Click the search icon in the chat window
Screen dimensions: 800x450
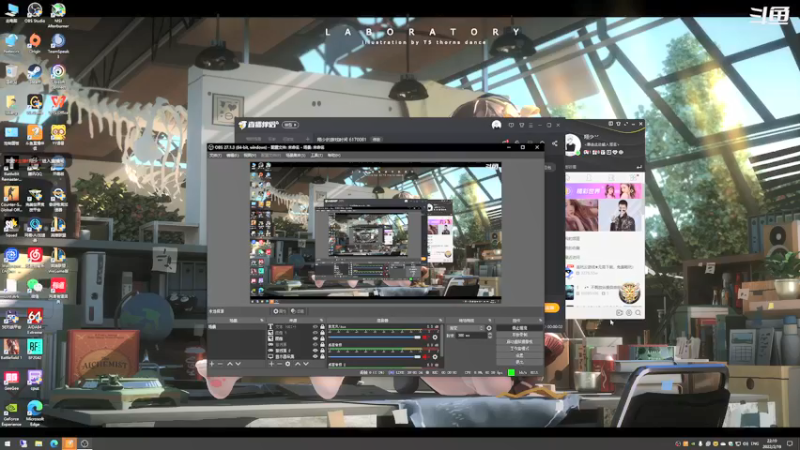click(x=638, y=313)
